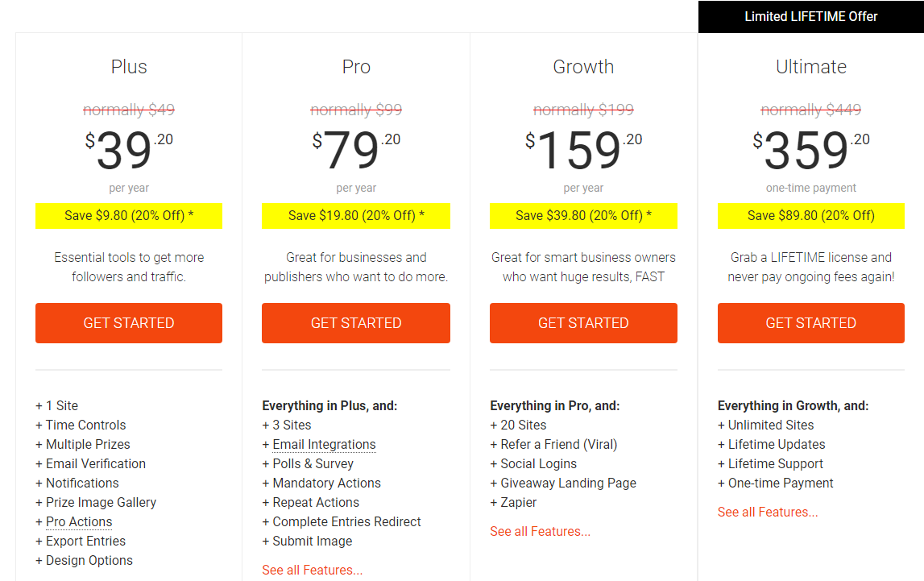The width and height of the screenshot is (924, 581).
Task: Click the Save $89.80 yellow badge
Action: 810,215
